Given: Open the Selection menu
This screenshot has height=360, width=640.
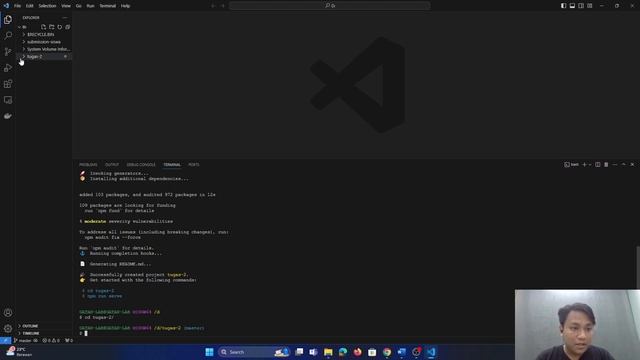Looking at the screenshot, I should [x=47, y=6].
